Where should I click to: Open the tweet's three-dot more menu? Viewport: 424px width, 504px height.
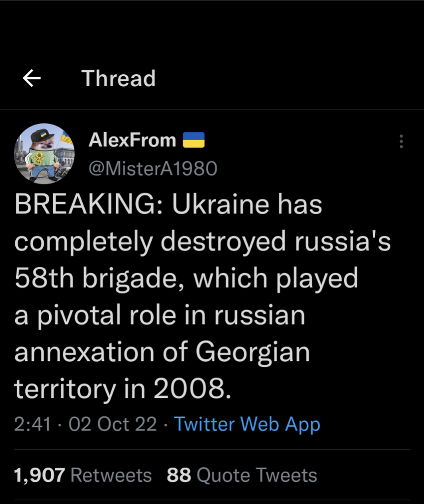(401, 141)
